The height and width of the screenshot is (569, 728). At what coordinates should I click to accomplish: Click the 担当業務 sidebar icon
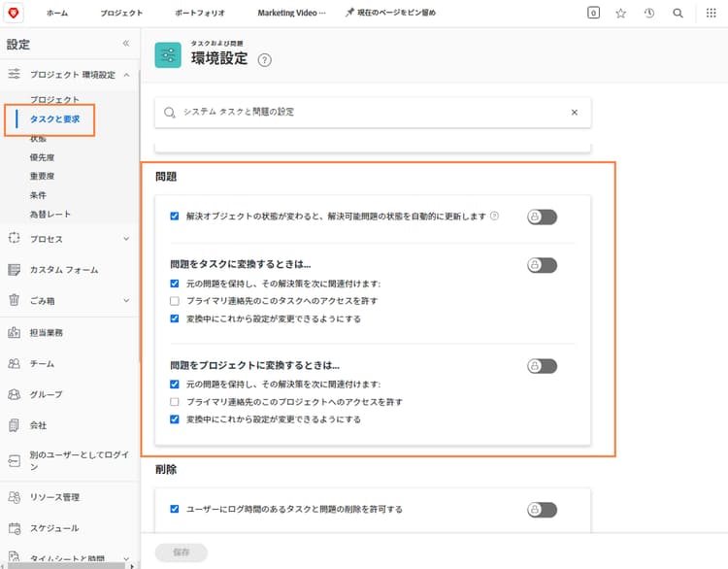[x=15, y=332]
